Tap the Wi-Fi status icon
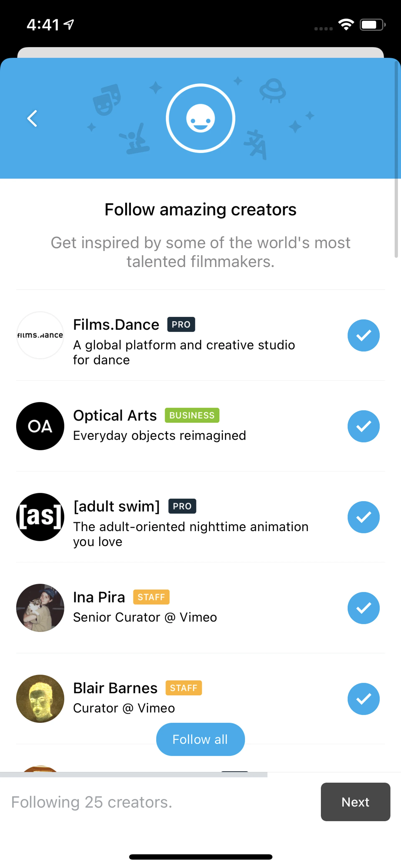This screenshot has height=868, width=401. (x=346, y=25)
